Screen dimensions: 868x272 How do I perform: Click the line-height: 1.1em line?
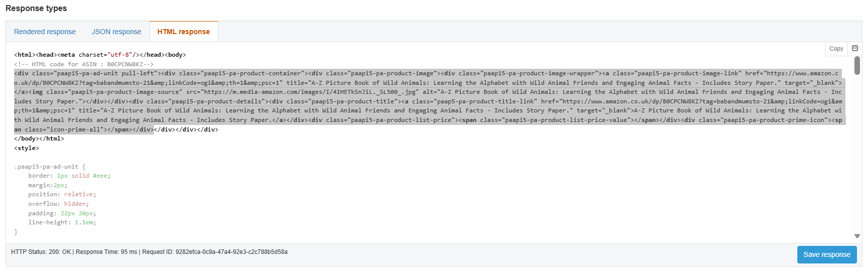click(x=62, y=222)
